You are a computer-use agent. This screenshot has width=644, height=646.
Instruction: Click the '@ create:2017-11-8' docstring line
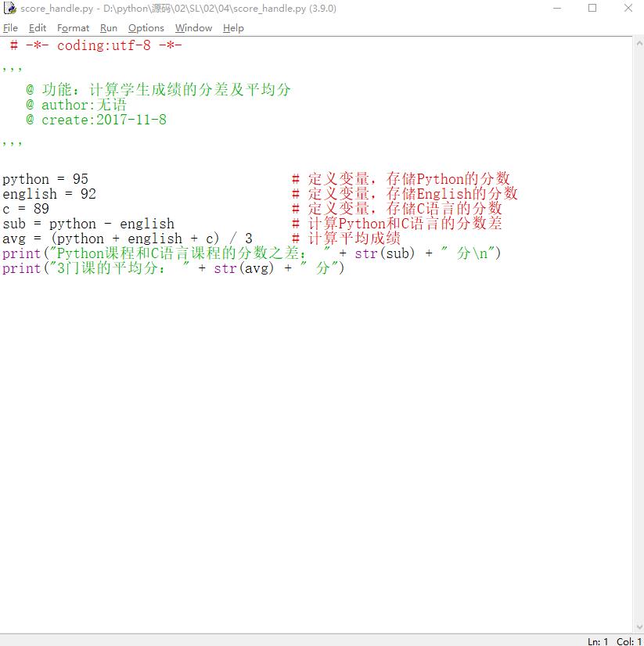pyautogui.click(x=95, y=120)
